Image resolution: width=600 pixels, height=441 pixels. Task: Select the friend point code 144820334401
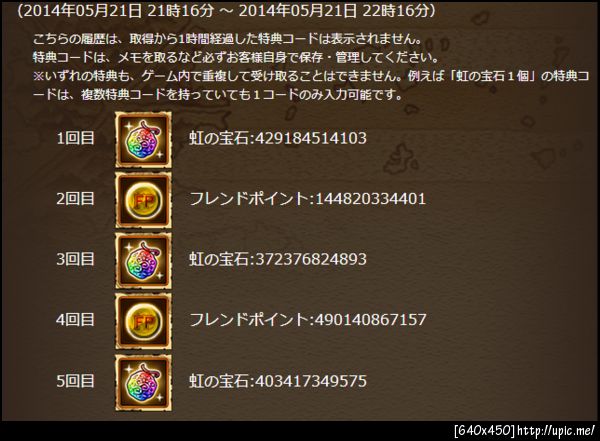point(370,199)
